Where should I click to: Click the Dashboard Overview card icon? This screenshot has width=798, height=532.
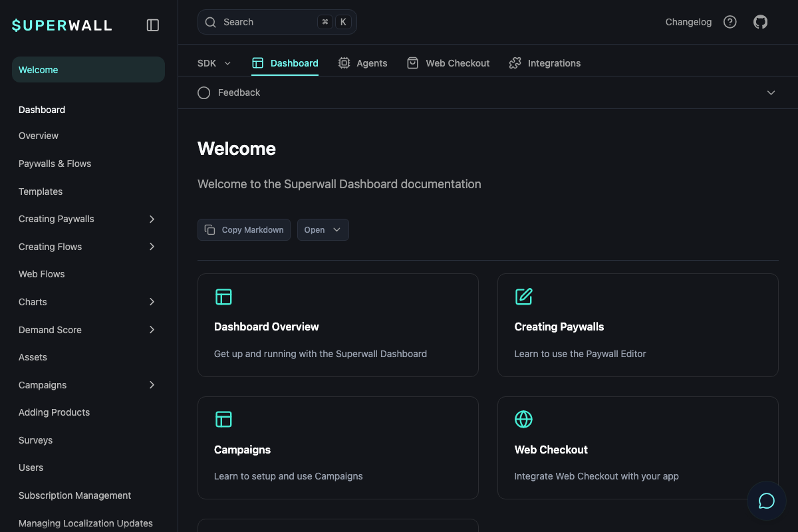223,297
